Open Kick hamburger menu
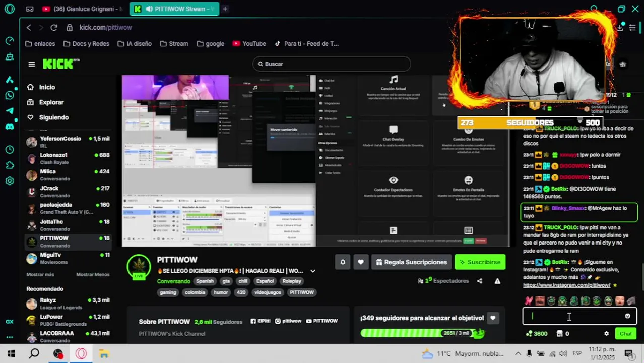The image size is (644, 363). 32,64
